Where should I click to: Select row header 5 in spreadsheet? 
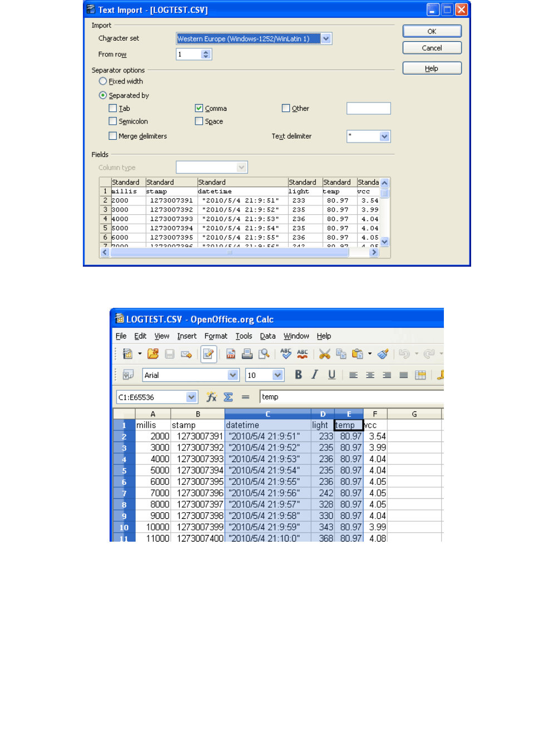[124, 470]
